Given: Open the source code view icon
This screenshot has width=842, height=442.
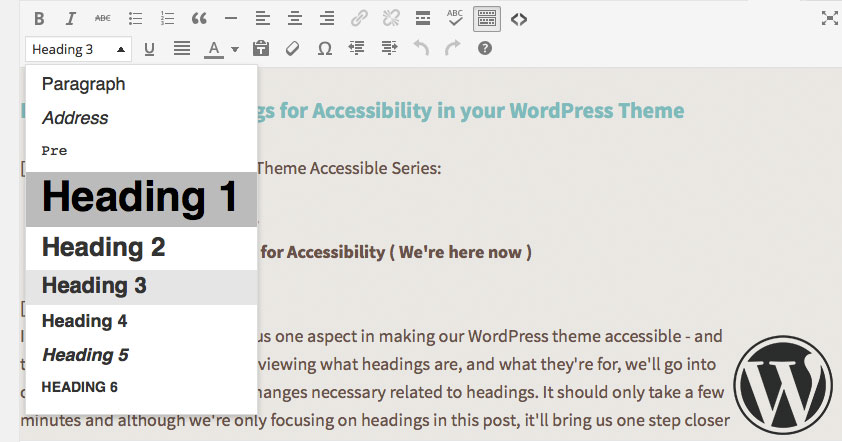Looking at the screenshot, I should (x=519, y=19).
